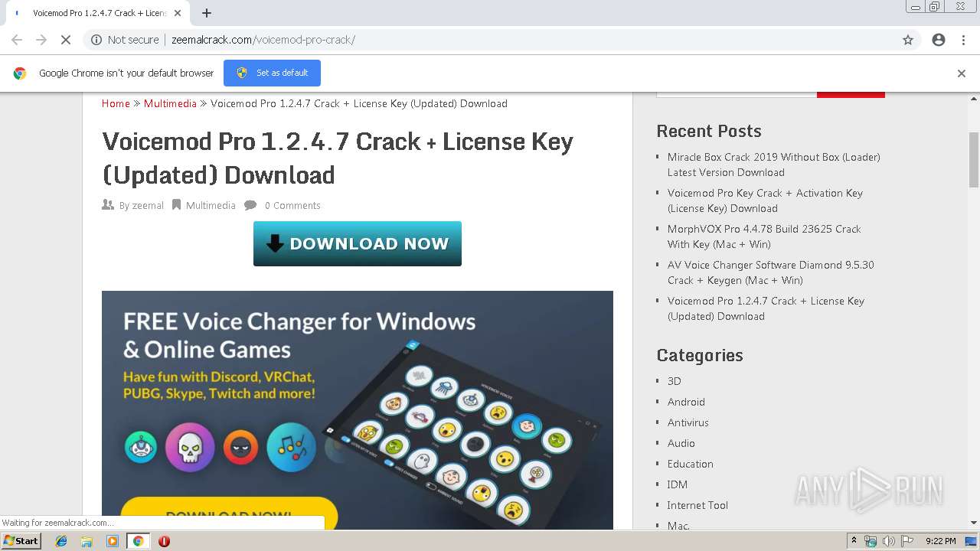Viewport: 980px width, 551px height.
Task: Select the Internet Tool category
Action: coord(697,505)
